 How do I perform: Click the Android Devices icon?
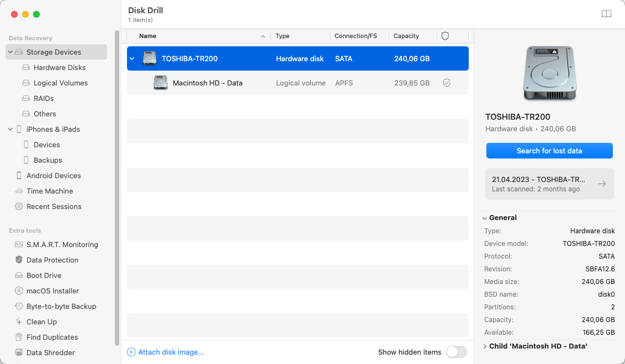click(19, 175)
